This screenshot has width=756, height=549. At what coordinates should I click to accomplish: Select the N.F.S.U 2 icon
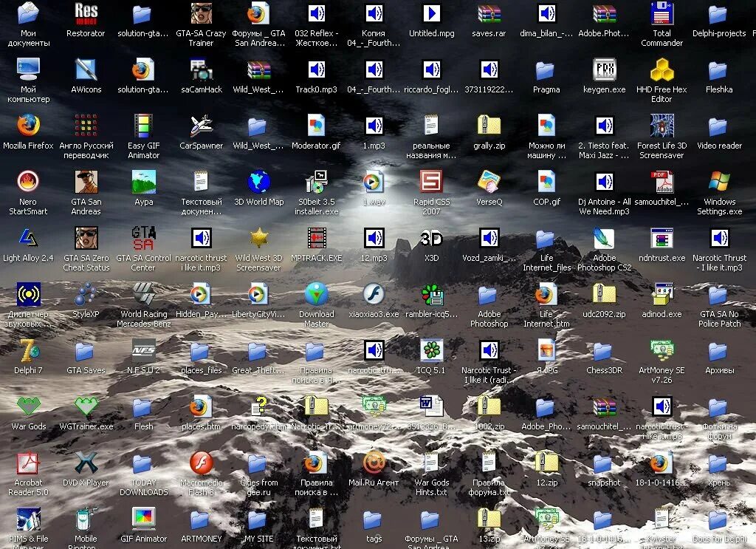(x=144, y=350)
